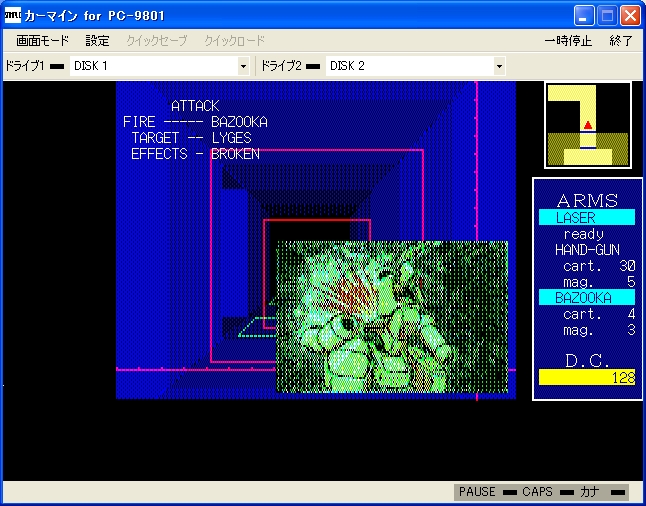Open the 設定 menu

click(x=98, y=41)
